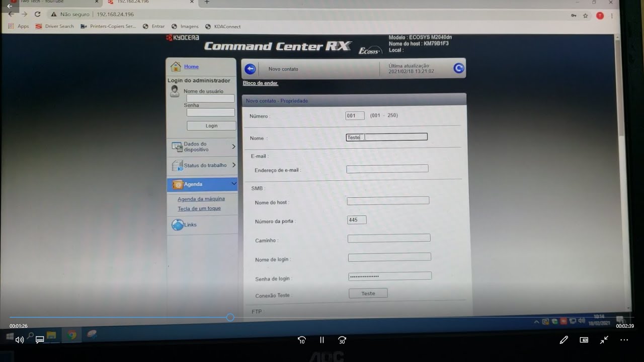Click the blue back arrow icon
The width and height of the screenshot is (644, 362).
tap(250, 69)
